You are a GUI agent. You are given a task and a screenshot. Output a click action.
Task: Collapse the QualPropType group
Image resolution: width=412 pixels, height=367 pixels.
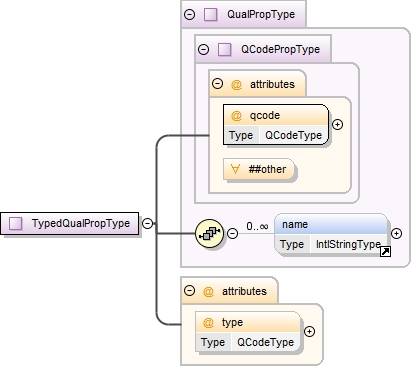189,14
